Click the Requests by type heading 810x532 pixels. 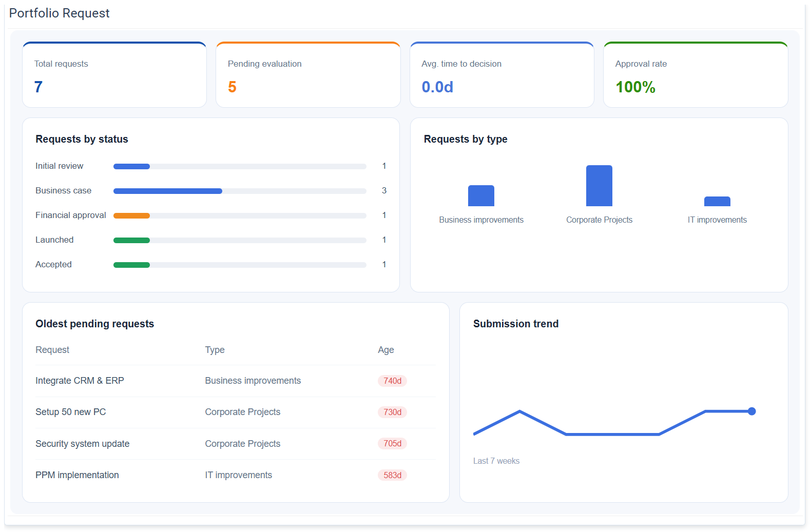pos(466,139)
